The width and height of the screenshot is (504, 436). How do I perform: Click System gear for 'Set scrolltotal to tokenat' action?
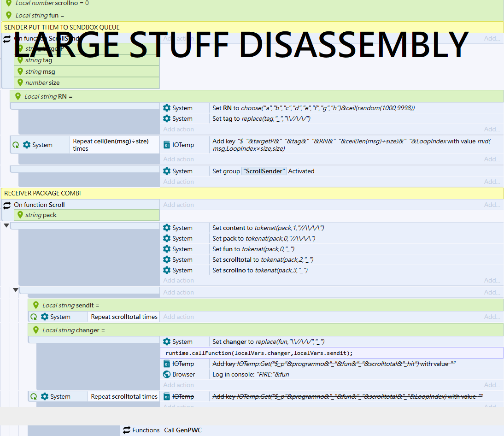click(x=166, y=259)
